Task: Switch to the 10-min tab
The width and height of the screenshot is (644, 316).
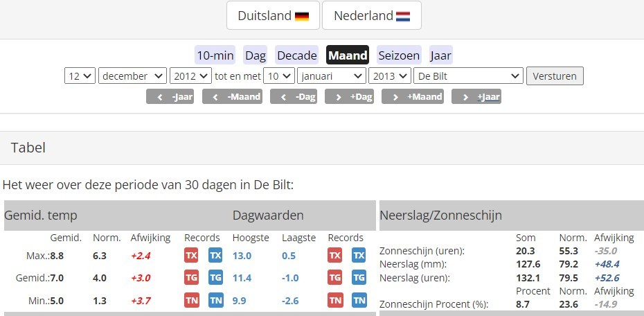Action: [x=215, y=55]
